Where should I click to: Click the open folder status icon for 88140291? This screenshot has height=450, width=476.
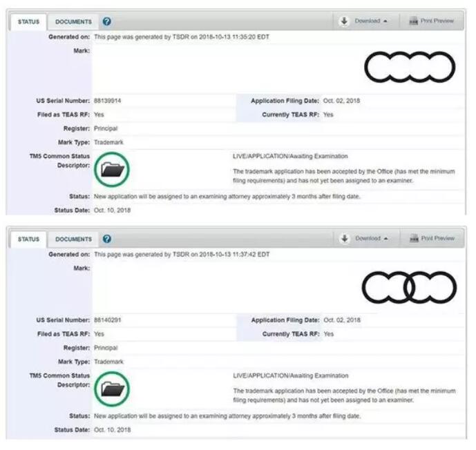112,389
